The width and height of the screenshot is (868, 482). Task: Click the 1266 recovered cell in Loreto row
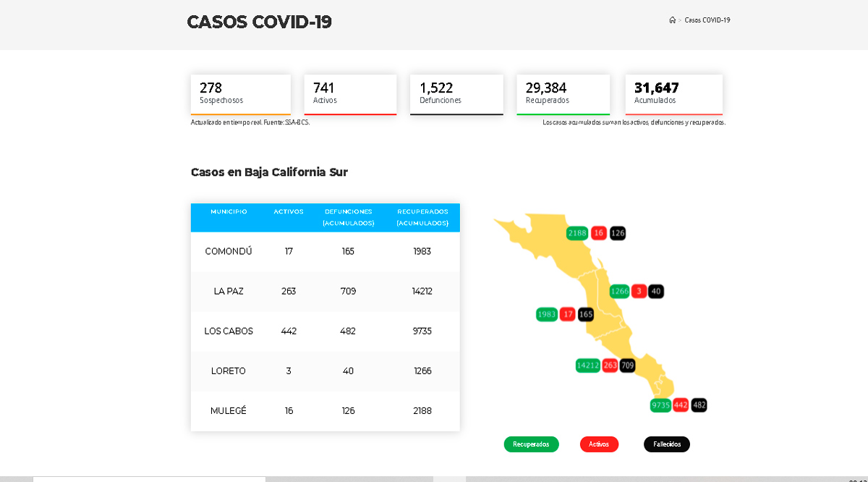tap(422, 371)
